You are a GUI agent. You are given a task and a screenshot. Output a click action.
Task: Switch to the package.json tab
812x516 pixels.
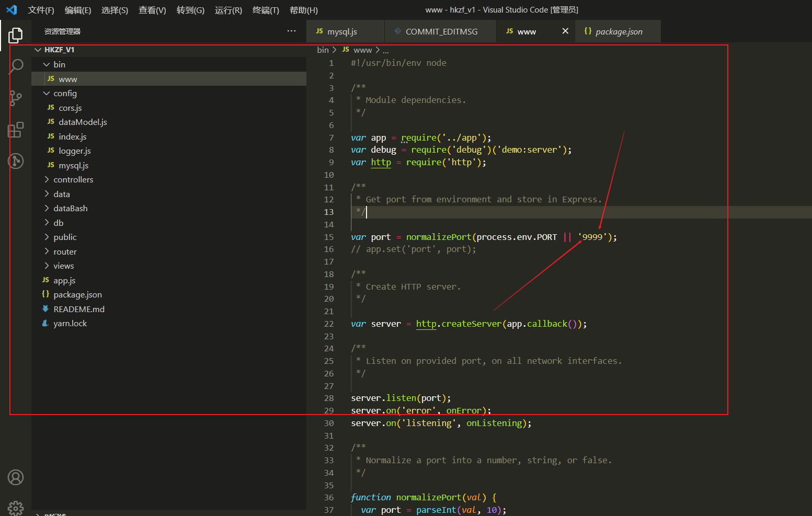pos(617,31)
